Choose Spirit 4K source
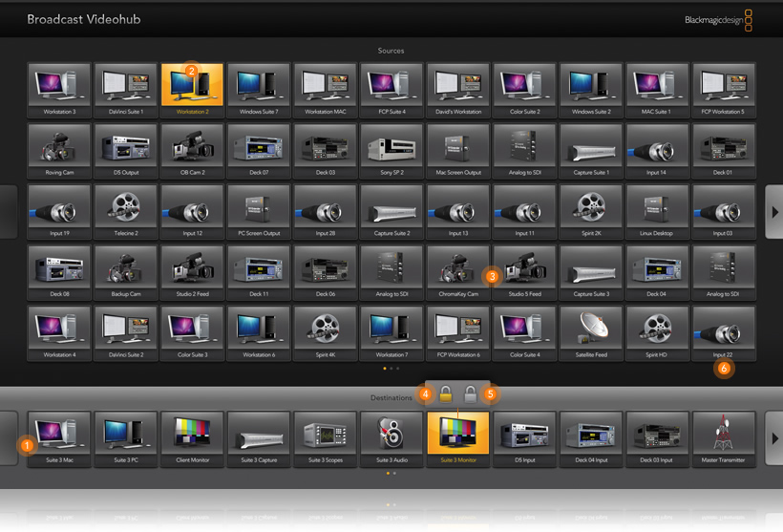This screenshot has height=532, width=783. (x=325, y=333)
